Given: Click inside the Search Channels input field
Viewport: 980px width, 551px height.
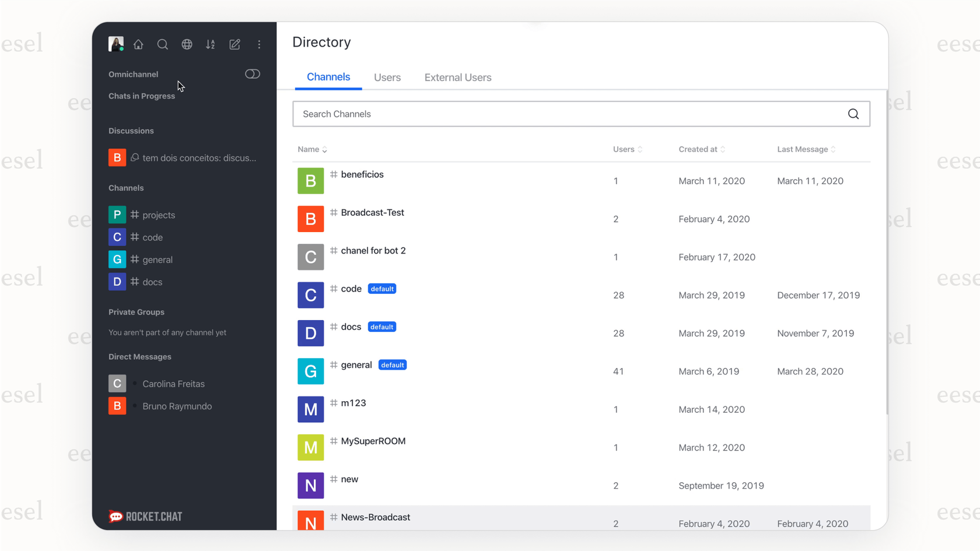Looking at the screenshot, I should [525, 114].
